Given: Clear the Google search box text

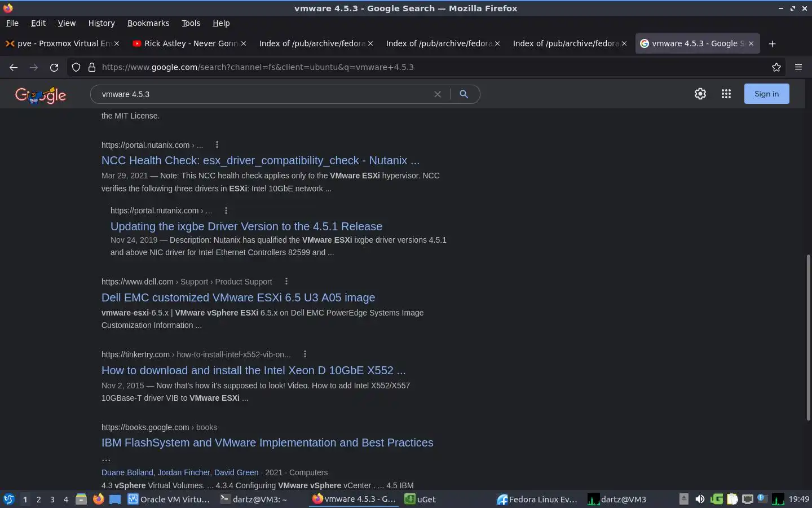Looking at the screenshot, I should 437,94.
